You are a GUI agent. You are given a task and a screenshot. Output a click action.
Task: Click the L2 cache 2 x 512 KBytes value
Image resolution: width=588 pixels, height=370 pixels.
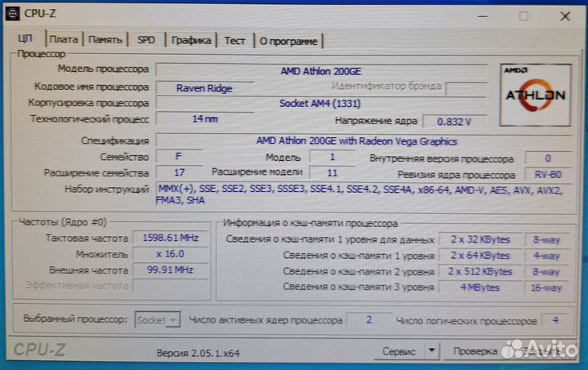[480, 271]
